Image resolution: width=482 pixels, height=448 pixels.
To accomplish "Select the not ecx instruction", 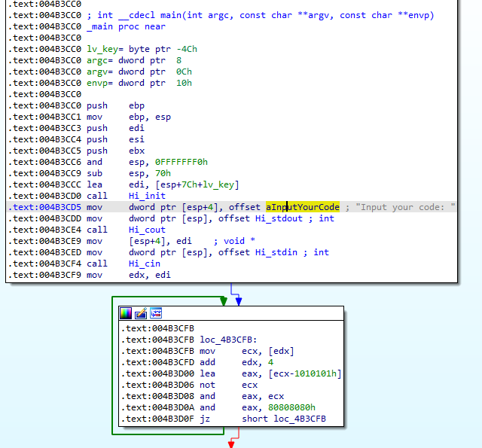I will 229,385.
